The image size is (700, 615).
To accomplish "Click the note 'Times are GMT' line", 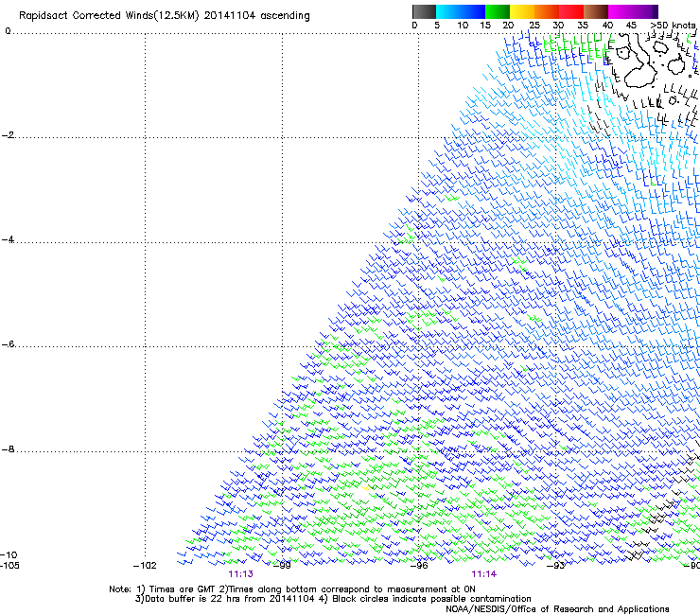I will tap(292, 589).
